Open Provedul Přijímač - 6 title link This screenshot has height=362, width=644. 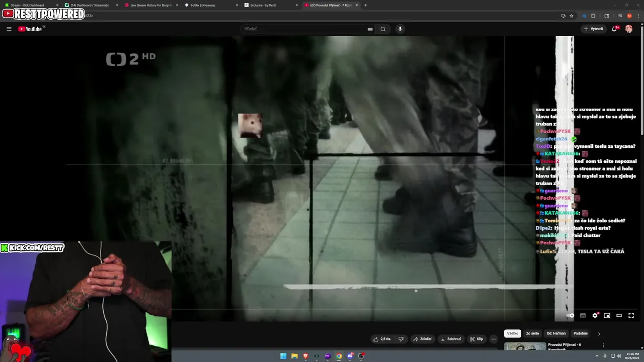click(x=565, y=346)
